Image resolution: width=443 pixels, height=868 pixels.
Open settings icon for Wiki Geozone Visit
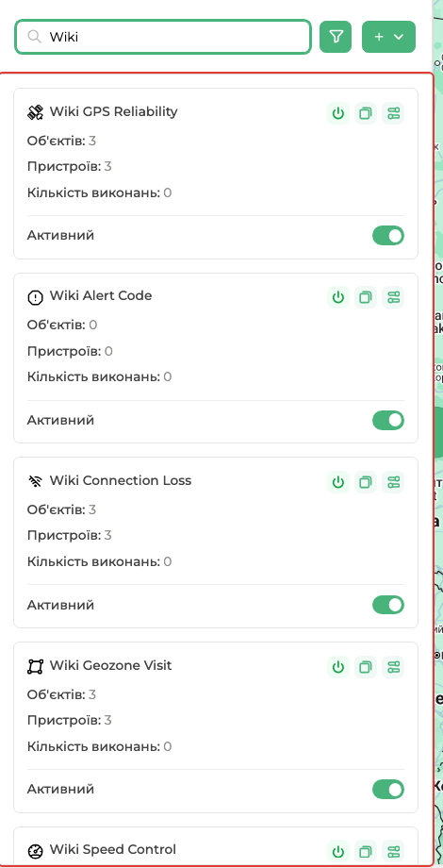(393, 667)
